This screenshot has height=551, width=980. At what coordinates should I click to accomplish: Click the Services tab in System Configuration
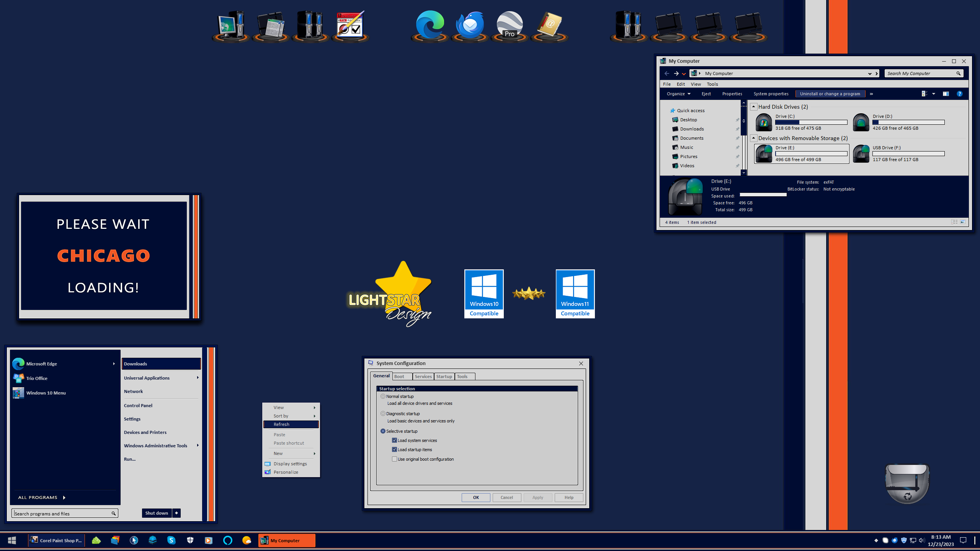click(x=422, y=376)
